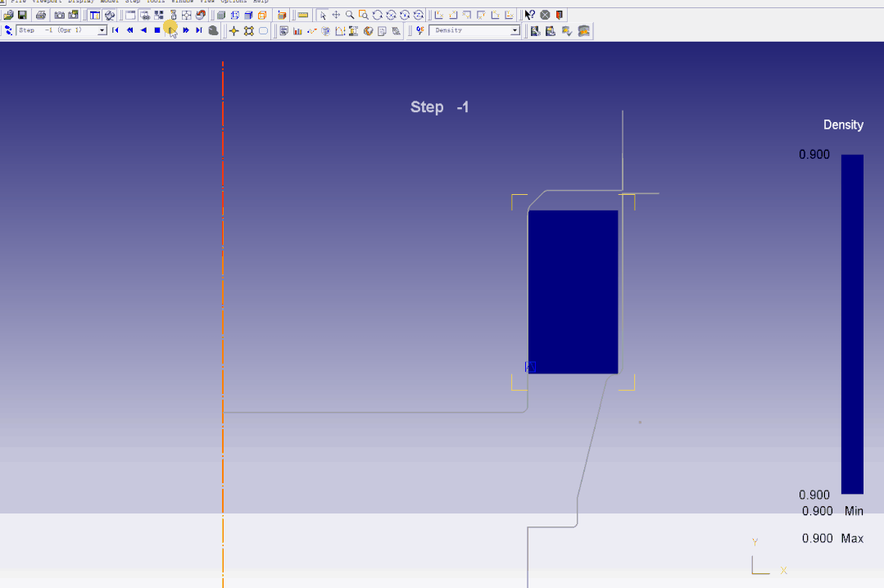The image size is (884, 588).
Task: Click the 'Max' legend label
Action: [x=852, y=538]
